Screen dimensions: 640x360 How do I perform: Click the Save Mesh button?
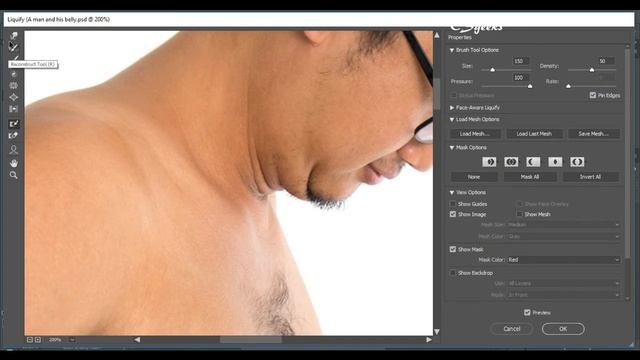coord(593,133)
